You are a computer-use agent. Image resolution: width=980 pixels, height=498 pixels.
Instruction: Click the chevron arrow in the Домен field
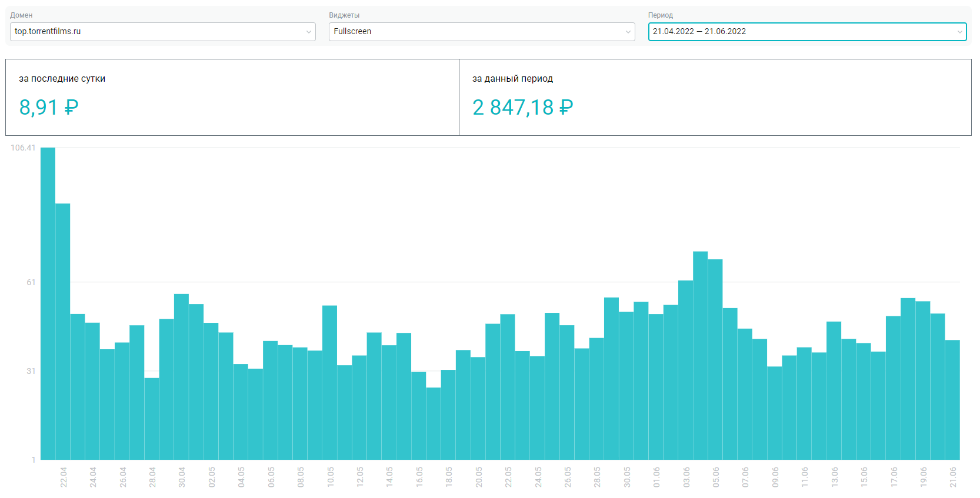pos(308,32)
